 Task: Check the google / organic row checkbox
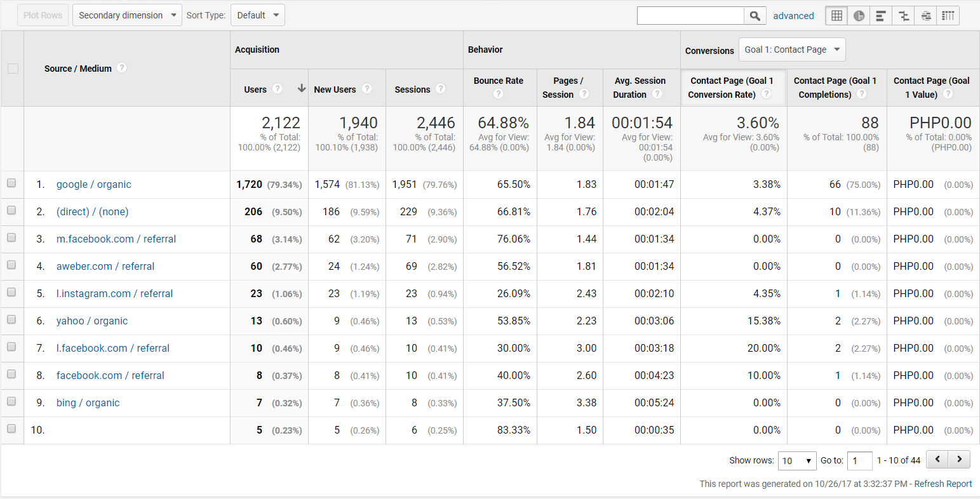11,183
